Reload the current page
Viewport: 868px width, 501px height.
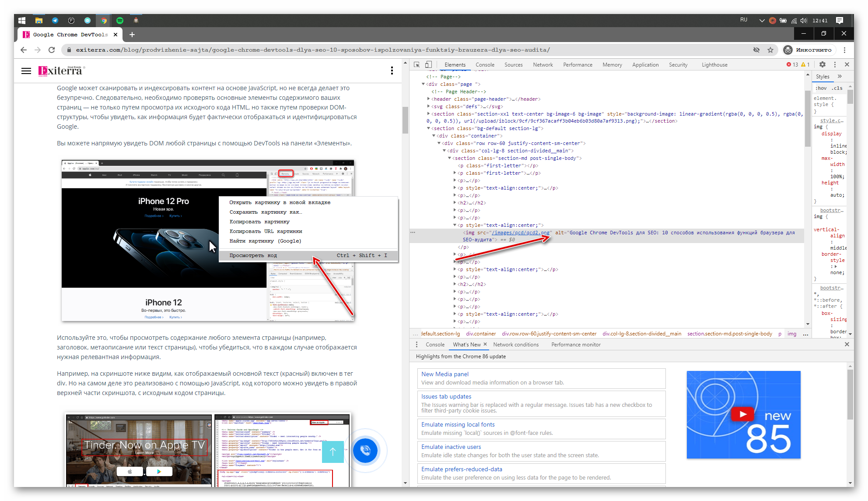tap(52, 50)
